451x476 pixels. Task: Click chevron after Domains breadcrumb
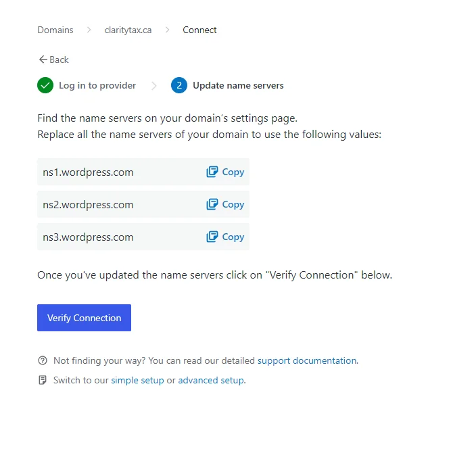pyautogui.click(x=89, y=30)
